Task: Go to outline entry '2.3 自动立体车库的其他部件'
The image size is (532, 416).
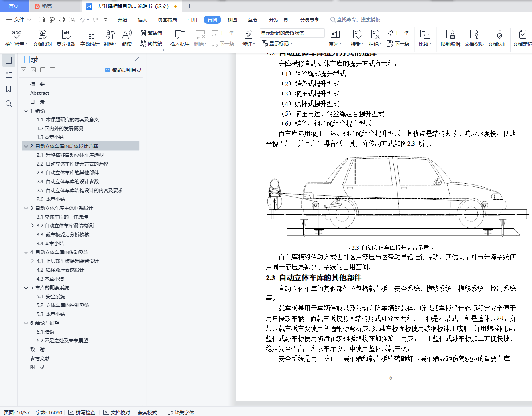Action: click(x=67, y=173)
